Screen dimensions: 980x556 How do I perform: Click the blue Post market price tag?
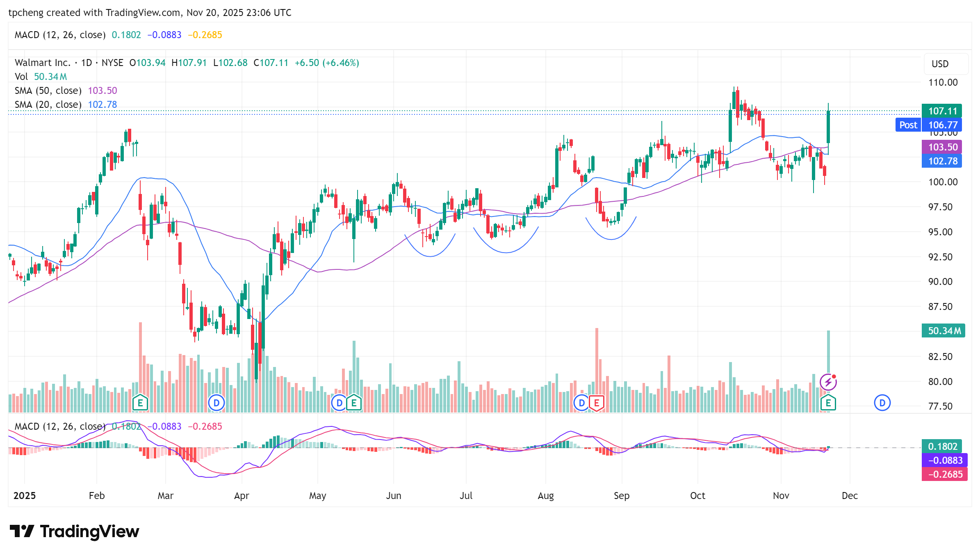(x=908, y=125)
